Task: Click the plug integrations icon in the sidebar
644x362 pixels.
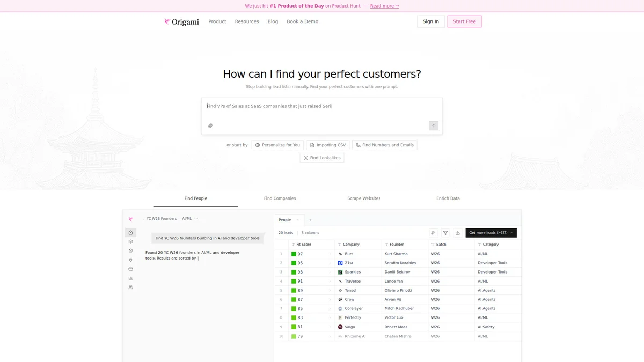Action: 130,260
